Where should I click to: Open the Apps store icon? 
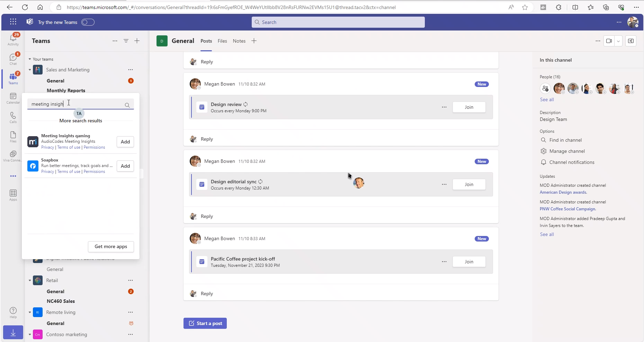click(x=13, y=195)
